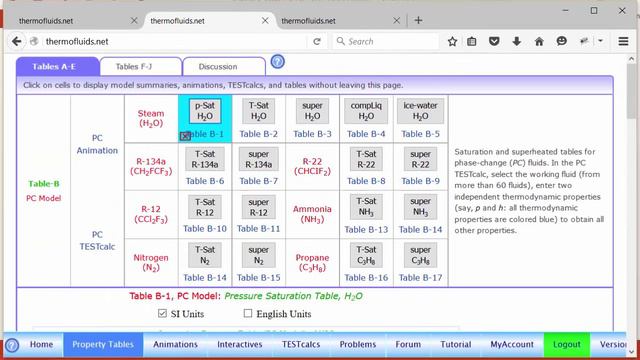The height and width of the screenshot is (360, 640).
Task: Open the Table B-3 link
Action: [x=312, y=134]
